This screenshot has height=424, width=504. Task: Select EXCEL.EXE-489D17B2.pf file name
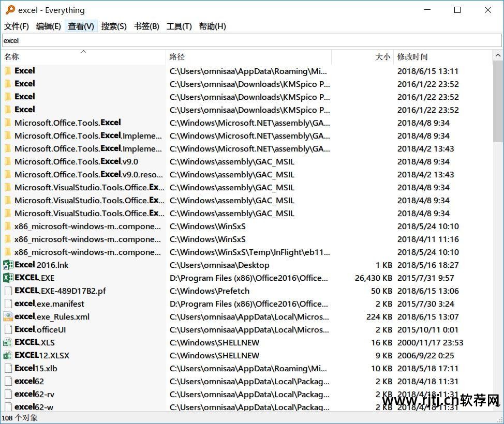coord(60,291)
